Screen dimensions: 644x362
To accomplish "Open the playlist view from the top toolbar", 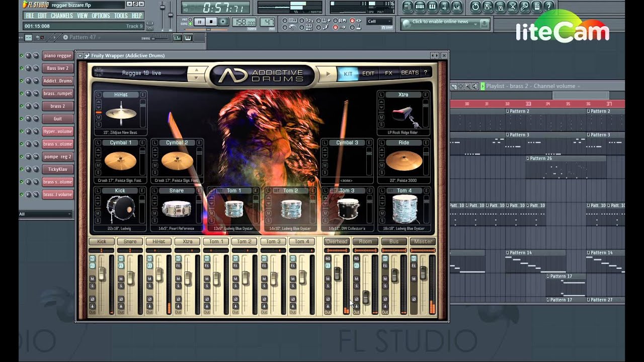I will 408,7.
